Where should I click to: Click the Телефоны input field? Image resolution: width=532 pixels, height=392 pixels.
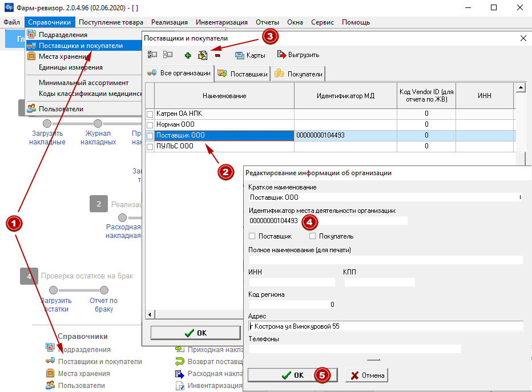tap(355, 349)
